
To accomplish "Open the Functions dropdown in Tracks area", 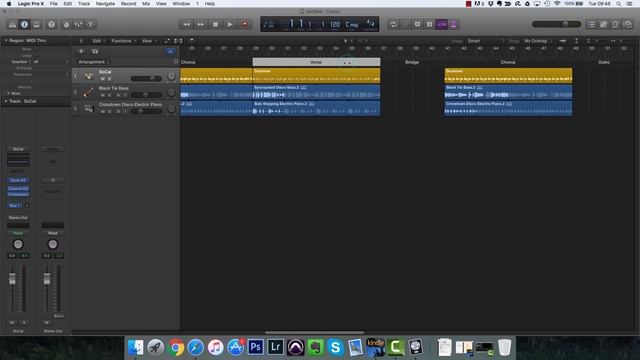I will click(x=123, y=41).
